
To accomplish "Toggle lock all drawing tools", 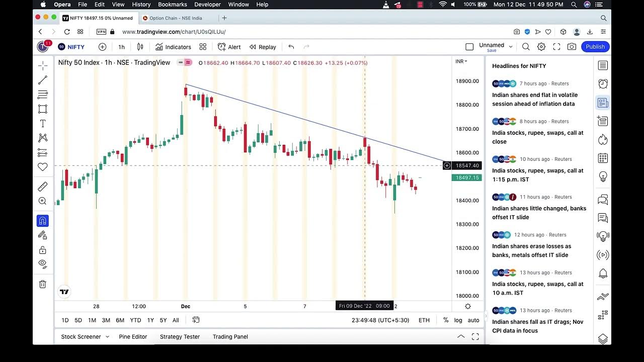I will click(43, 250).
